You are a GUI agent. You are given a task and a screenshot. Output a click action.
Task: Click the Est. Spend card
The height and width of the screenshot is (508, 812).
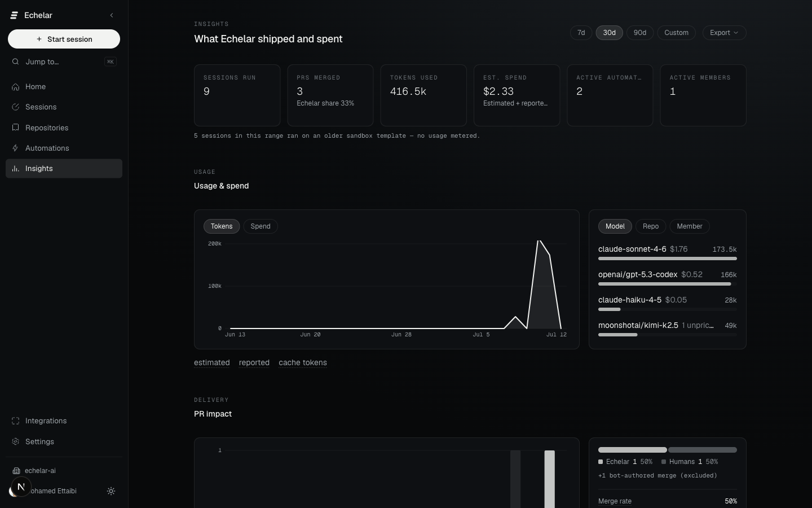click(x=517, y=95)
